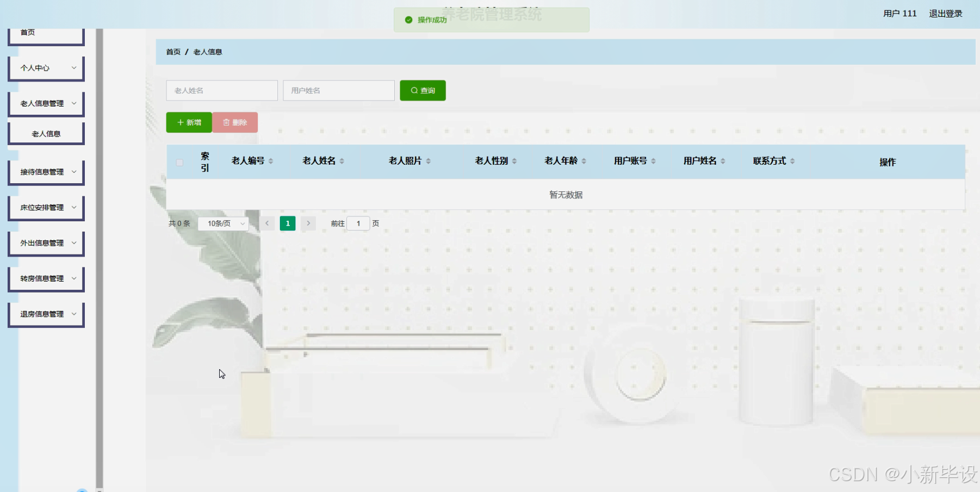Open the 首页 breadcrumb link
The width and height of the screenshot is (980, 492).
click(x=173, y=52)
